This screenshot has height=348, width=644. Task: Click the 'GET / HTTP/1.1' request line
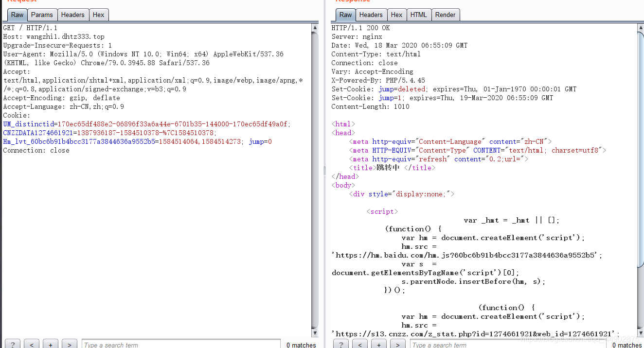tap(30, 28)
